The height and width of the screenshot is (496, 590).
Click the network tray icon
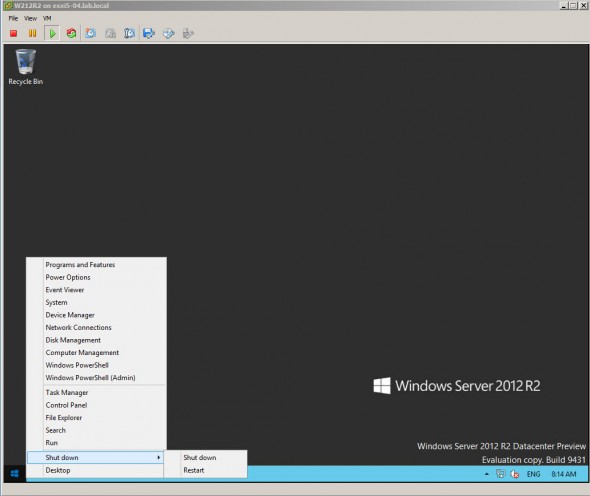(x=501, y=474)
